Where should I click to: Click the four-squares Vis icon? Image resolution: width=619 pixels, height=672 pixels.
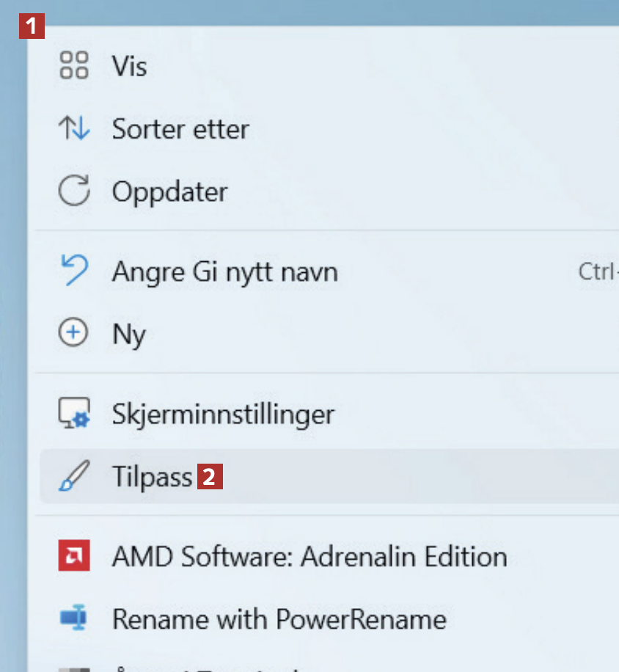click(x=73, y=65)
